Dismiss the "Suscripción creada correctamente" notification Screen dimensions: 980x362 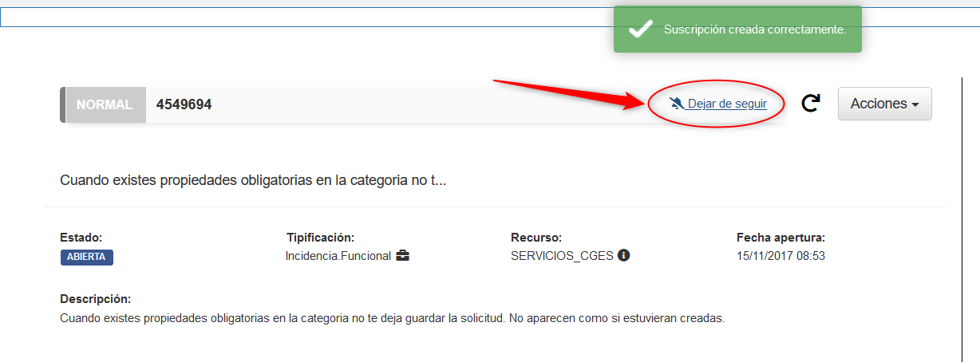coord(737,30)
